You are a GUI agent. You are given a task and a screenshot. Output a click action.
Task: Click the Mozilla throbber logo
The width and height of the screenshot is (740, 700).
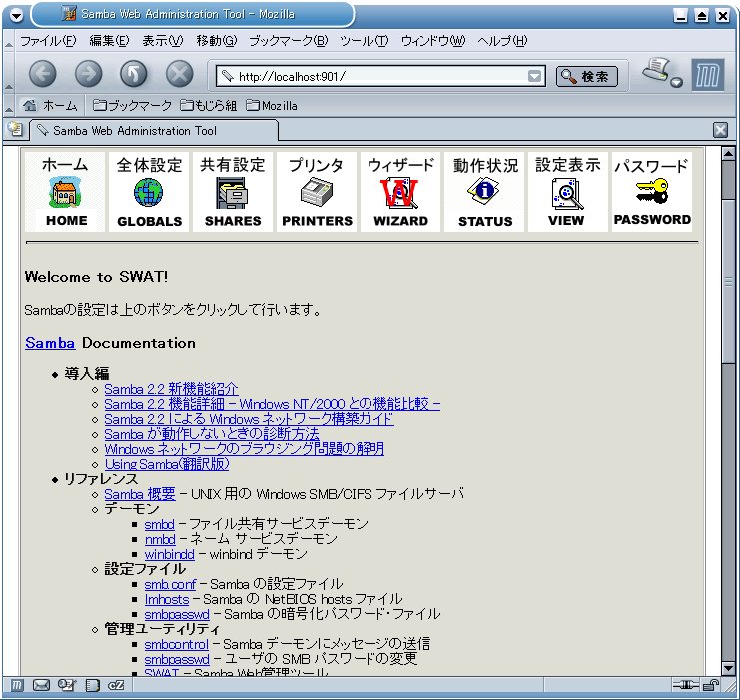(708, 75)
